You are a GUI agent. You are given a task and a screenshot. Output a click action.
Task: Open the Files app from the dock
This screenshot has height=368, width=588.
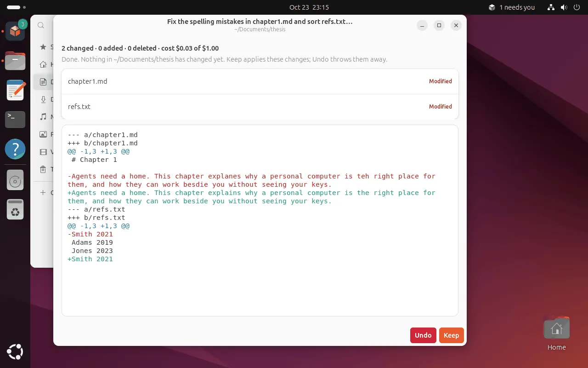[15, 60]
